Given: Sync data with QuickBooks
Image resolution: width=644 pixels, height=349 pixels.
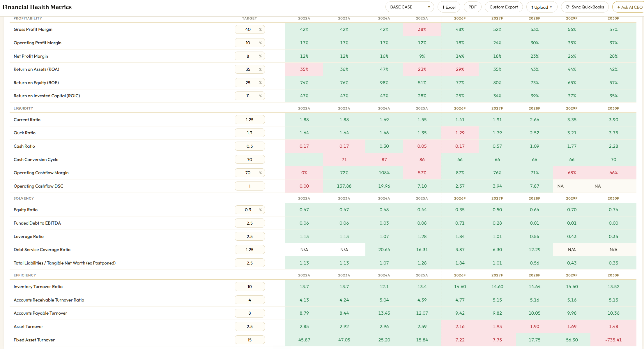Looking at the screenshot, I should click(585, 7).
